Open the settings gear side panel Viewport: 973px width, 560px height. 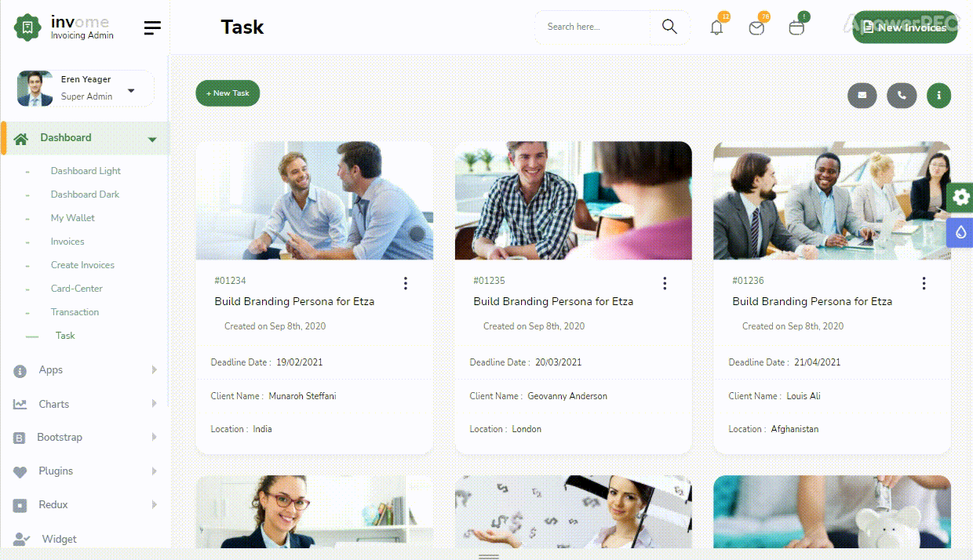[960, 197]
